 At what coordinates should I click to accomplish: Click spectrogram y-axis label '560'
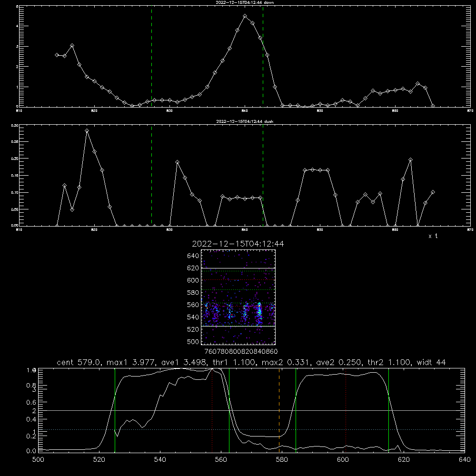click(x=193, y=305)
